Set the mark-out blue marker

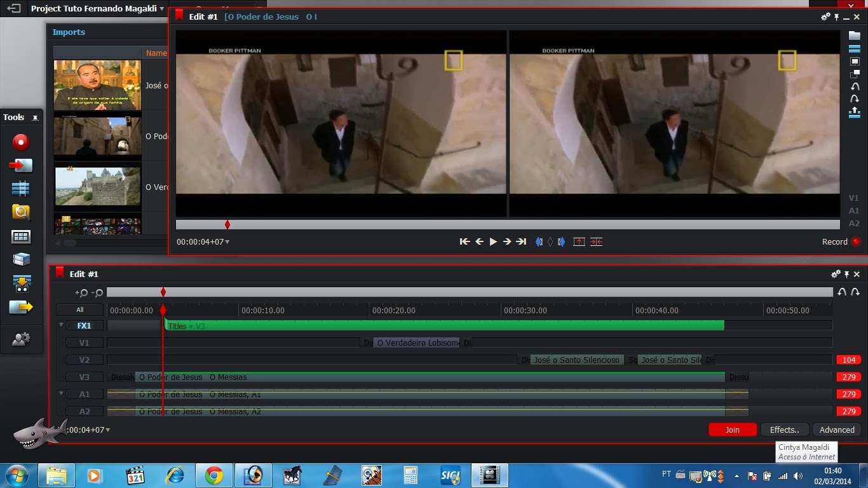(x=561, y=241)
